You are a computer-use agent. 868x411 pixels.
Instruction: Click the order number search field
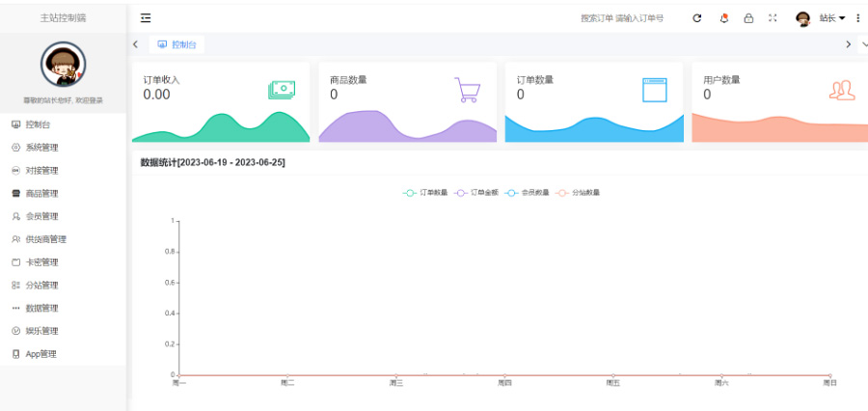[x=640, y=18]
